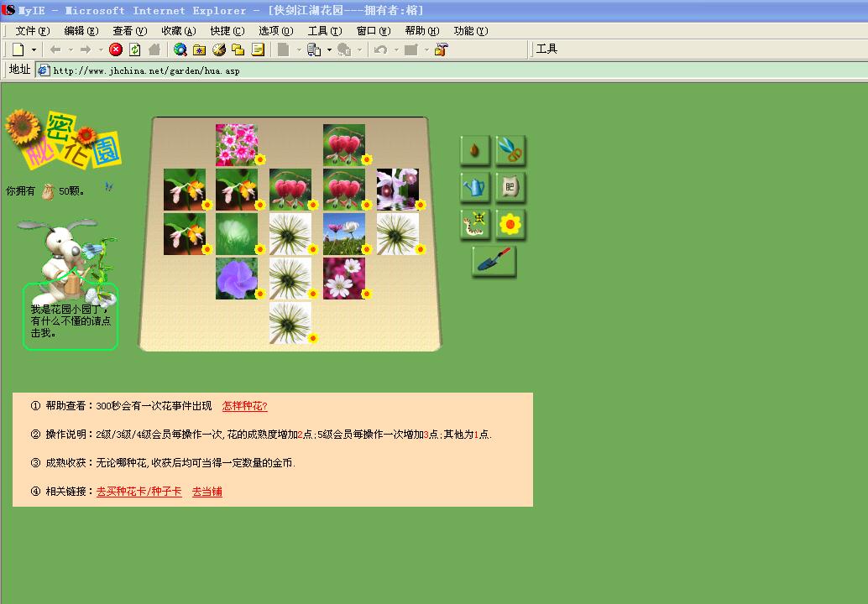Select the purple orchid flower plot
The image size is (868, 604).
pyautogui.click(x=397, y=190)
